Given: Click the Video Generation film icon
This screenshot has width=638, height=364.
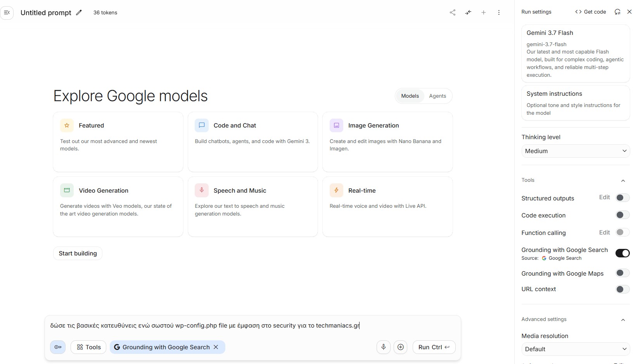Looking at the screenshot, I should 67,190.
